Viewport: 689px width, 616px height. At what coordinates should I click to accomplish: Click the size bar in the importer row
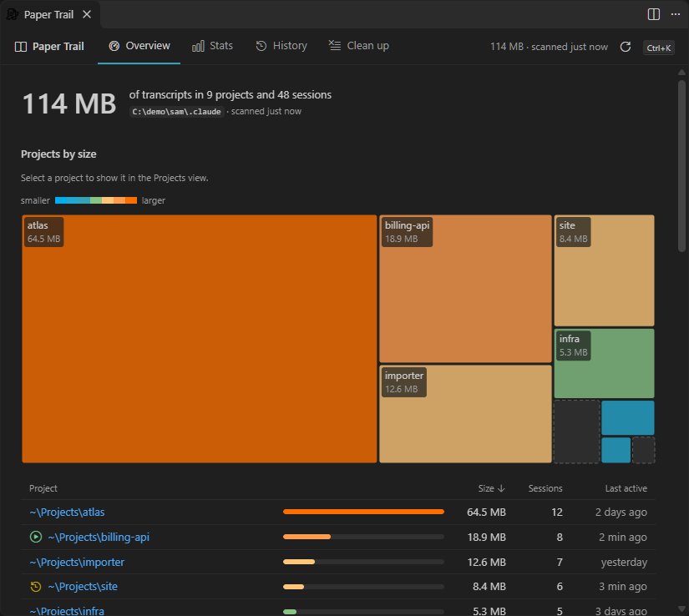[363, 562]
